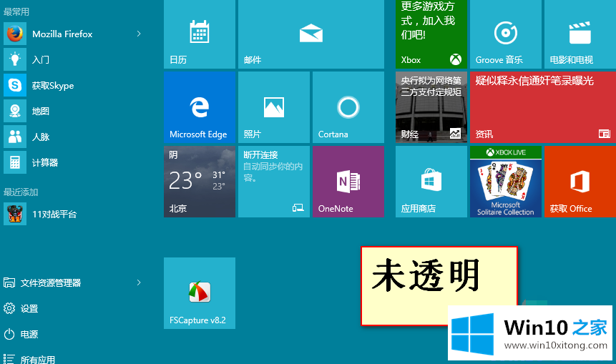Open the 日历 calendar tile
The width and height of the screenshot is (616, 364).
(200, 34)
